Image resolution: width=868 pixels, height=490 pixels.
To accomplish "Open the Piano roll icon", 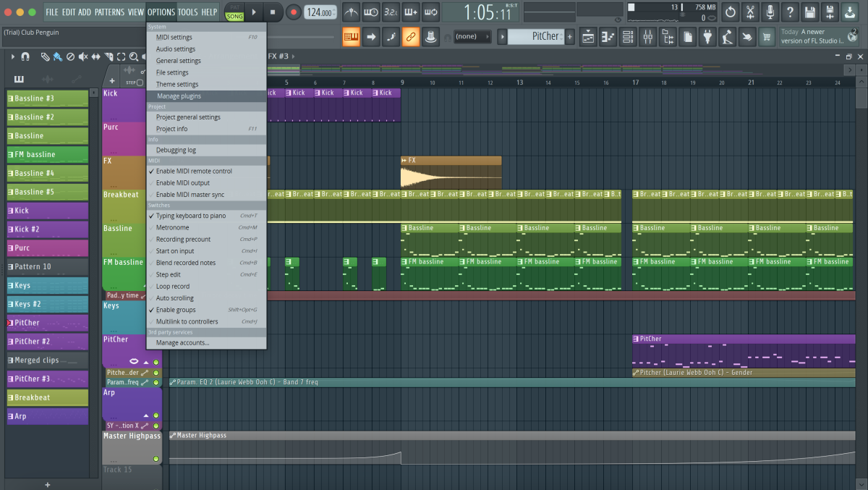I will 608,36.
